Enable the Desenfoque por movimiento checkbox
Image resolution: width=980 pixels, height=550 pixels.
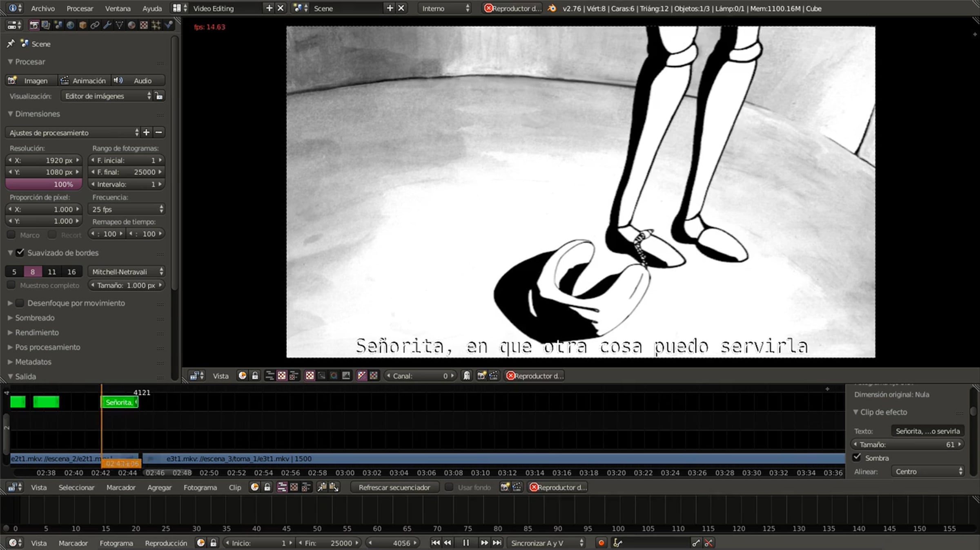tap(20, 303)
